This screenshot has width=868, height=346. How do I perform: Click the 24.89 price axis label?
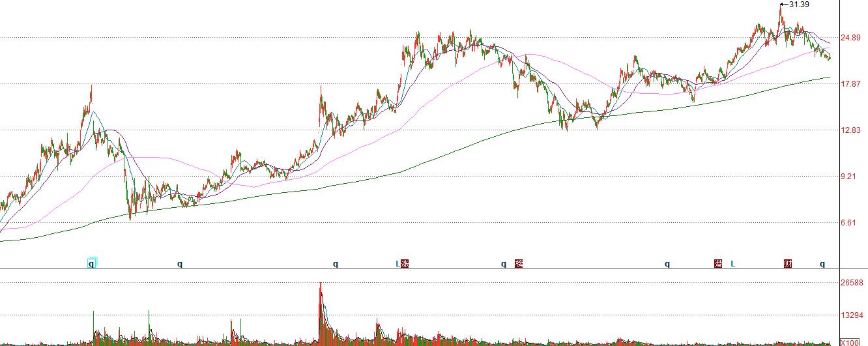click(x=852, y=38)
